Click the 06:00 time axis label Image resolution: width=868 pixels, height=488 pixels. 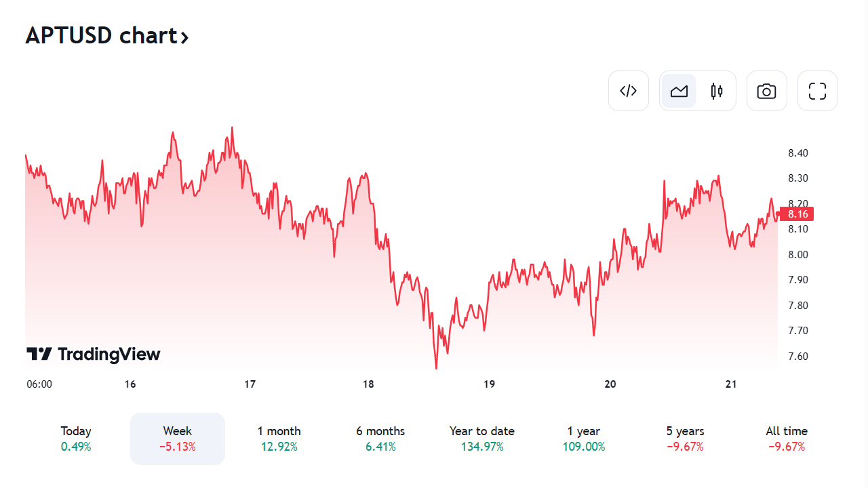39,384
